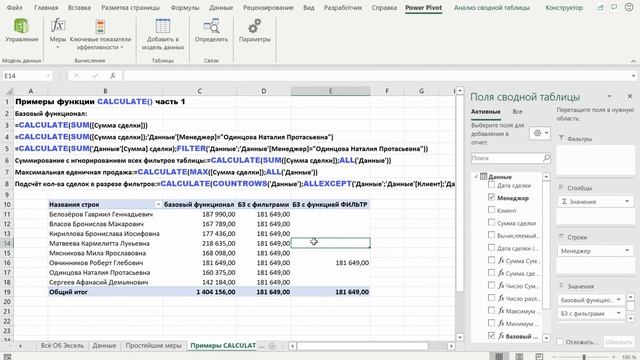Open базовый функцио... value dropdown

[618, 300]
